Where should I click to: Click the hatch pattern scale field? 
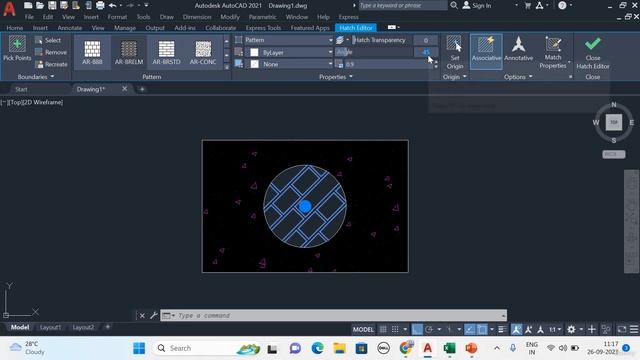coord(388,64)
